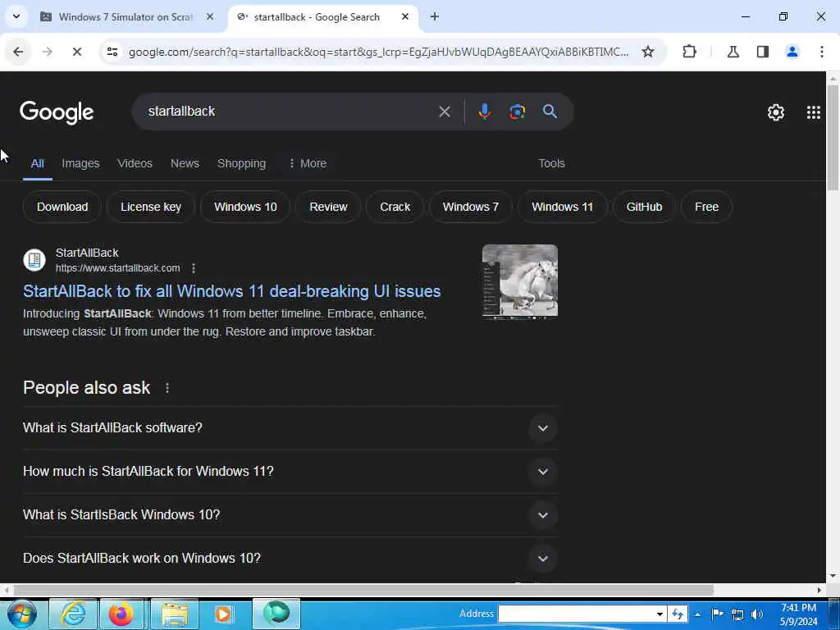Switch to Videos results tab
The height and width of the screenshot is (630, 840).
click(135, 163)
